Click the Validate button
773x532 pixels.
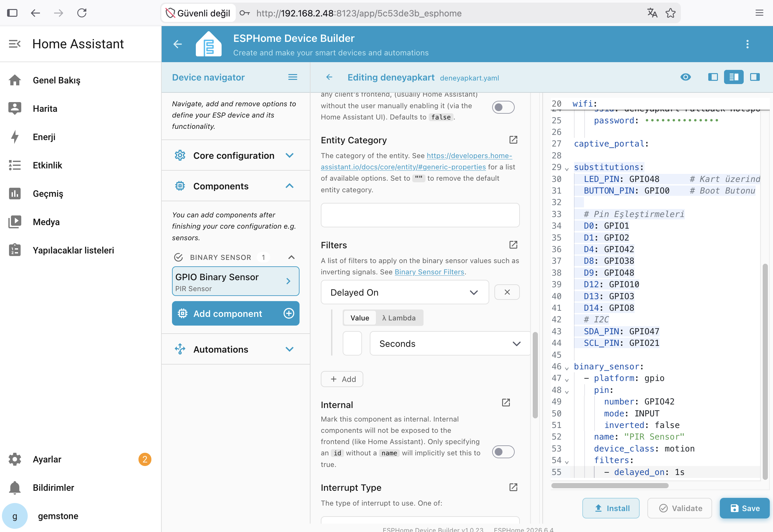[x=680, y=508]
